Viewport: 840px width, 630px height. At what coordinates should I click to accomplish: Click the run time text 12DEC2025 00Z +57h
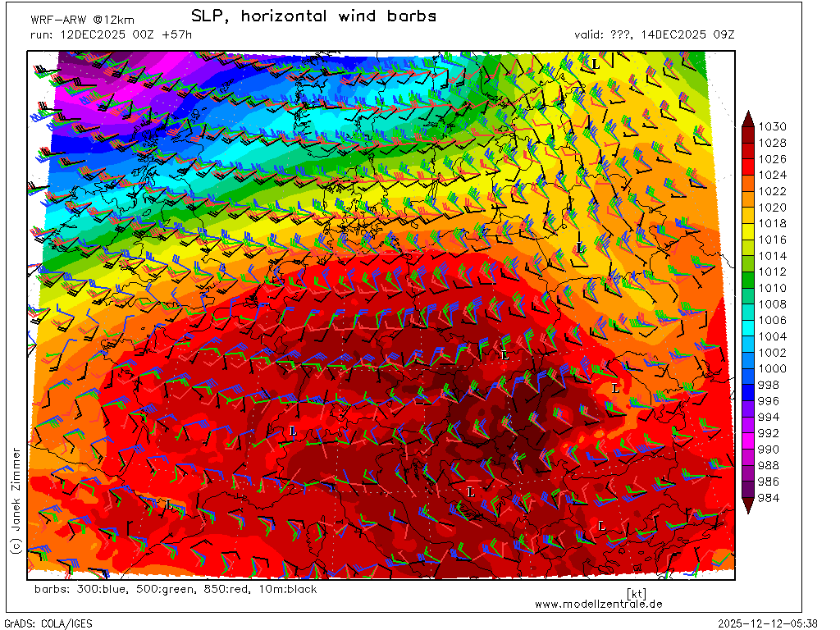[112, 34]
